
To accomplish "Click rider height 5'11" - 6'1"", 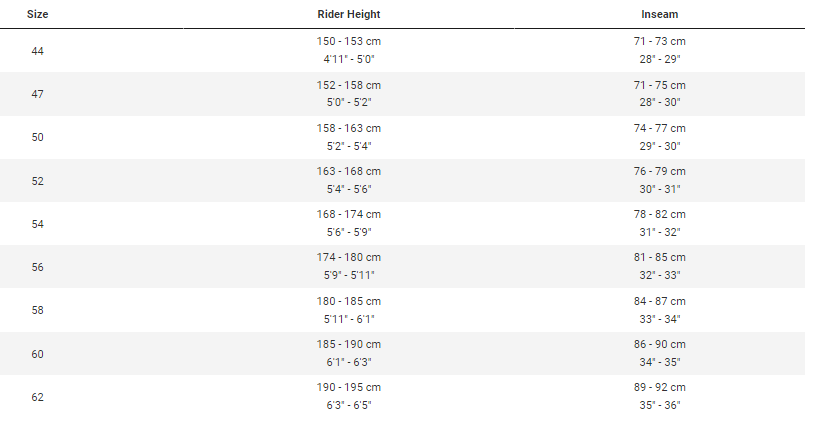I will [x=349, y=319].
